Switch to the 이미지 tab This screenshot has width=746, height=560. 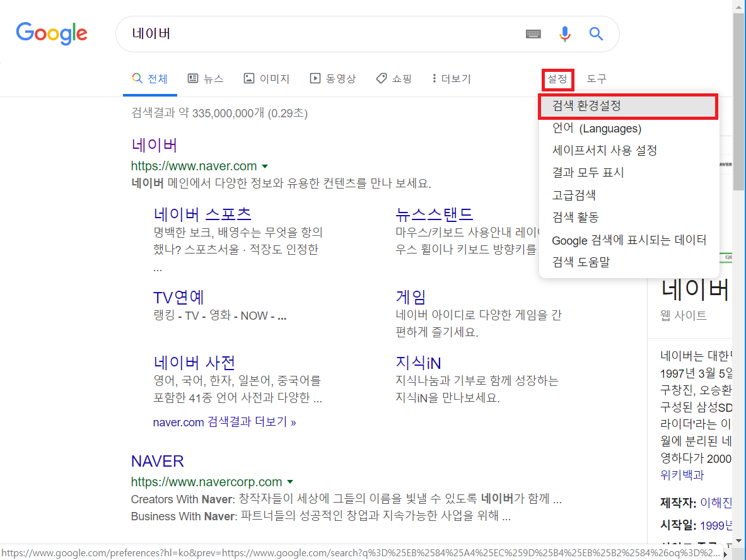(x=266, y=78)
